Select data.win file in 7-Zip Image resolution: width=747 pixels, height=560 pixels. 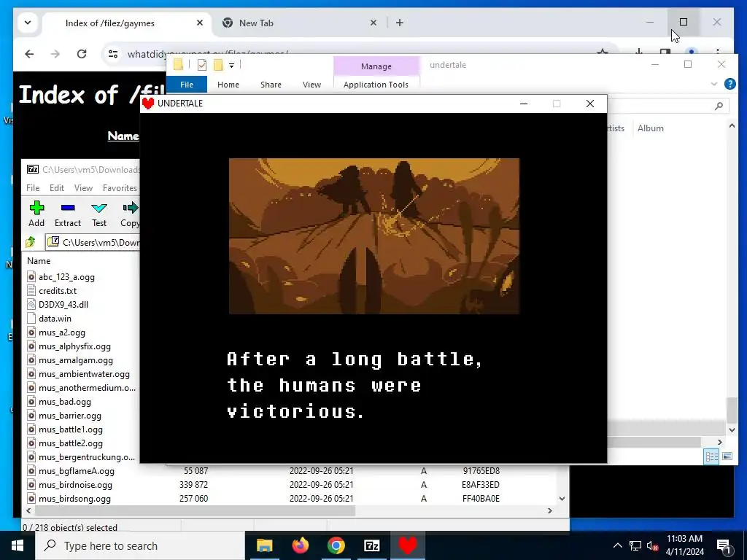coord(55,319)
